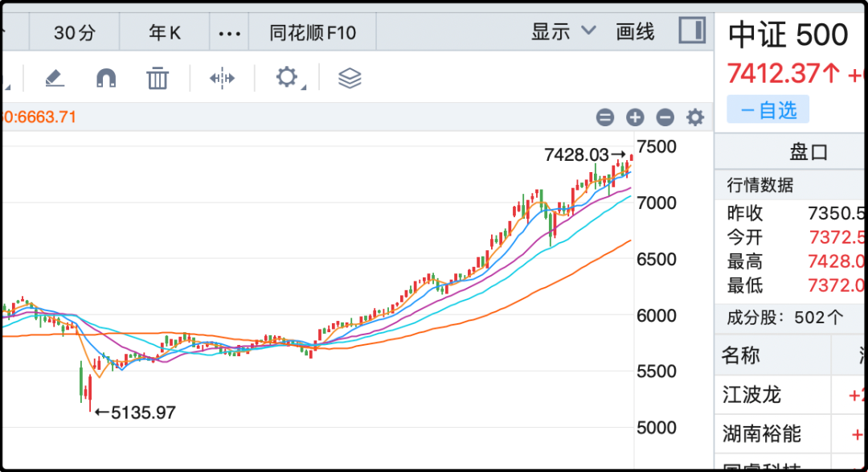Screen dimensions: 868x472
Task: Click the 最低 value row
Action: point(795,285)
